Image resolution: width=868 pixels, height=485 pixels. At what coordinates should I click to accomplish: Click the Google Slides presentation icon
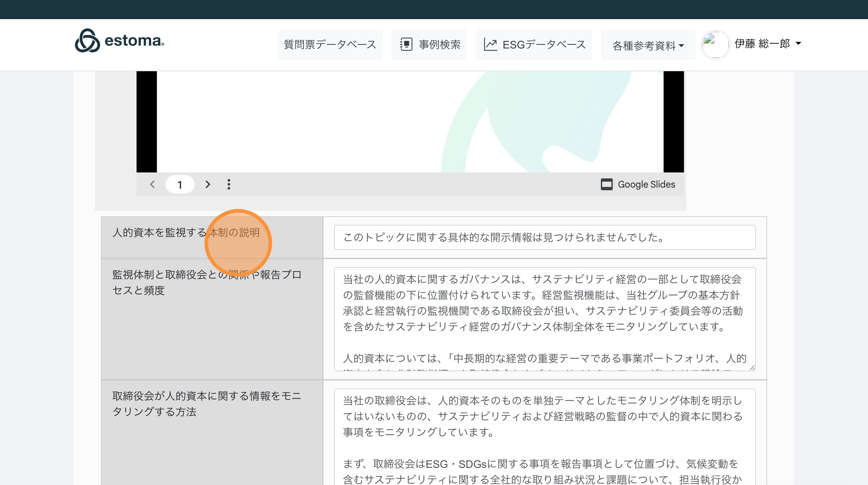coord(606,184)
